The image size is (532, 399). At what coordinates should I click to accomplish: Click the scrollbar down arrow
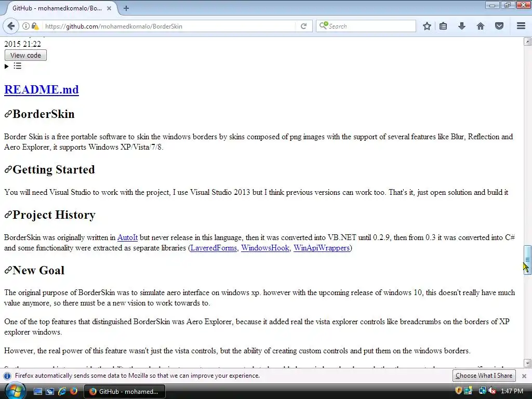point(527,363)
